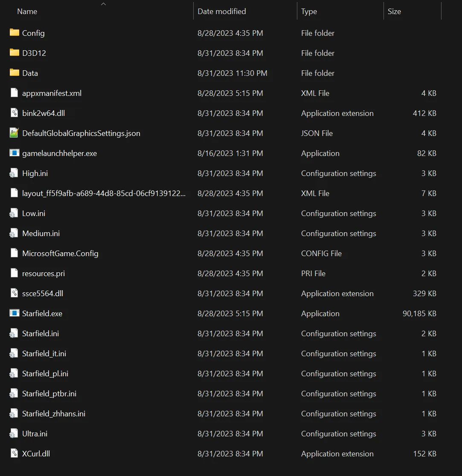
Task: Toggle sort direction arrow above Name
Action: tap(103, 4)
